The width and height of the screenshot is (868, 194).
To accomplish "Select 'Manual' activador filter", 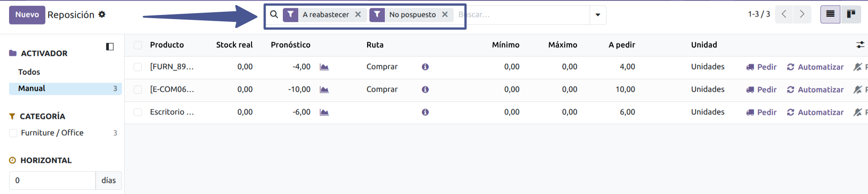I will coord(32,88).
